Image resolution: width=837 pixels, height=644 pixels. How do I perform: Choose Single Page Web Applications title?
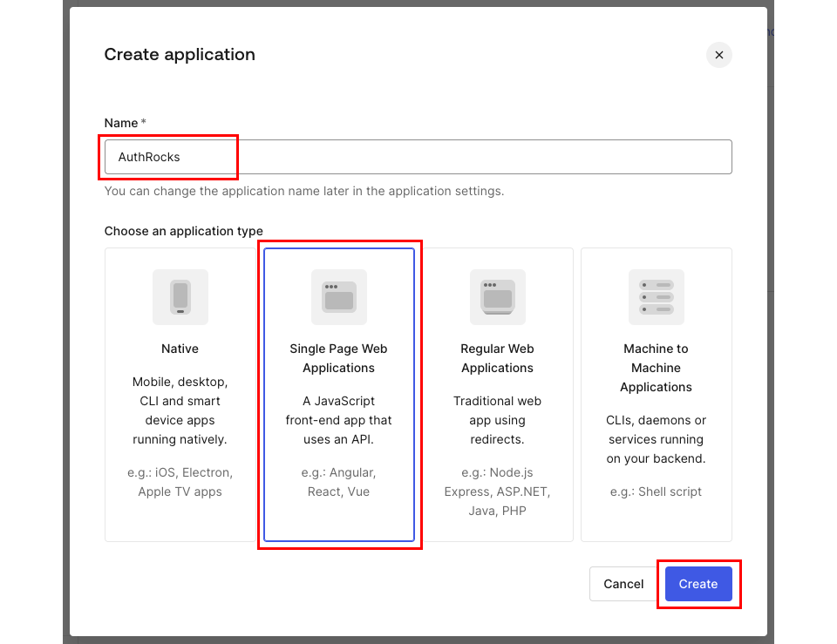tap(339, 358)
